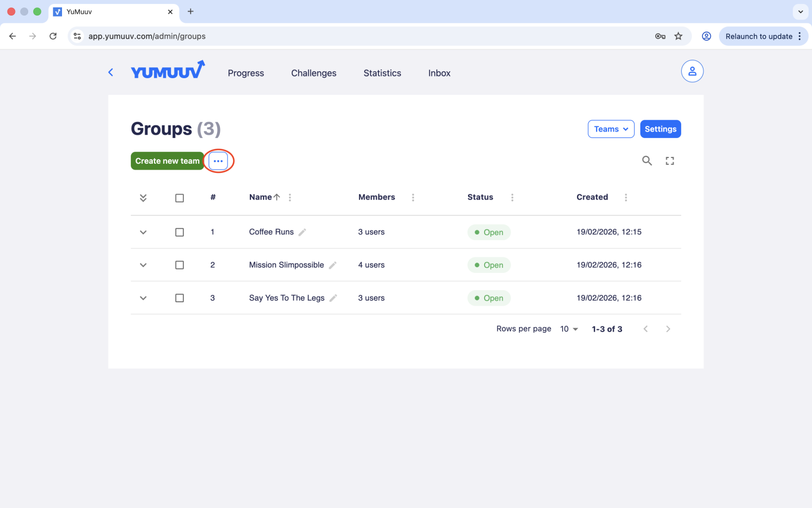Open the Settings button
This screenshot has height=508, width=812.
click(660, 129)
